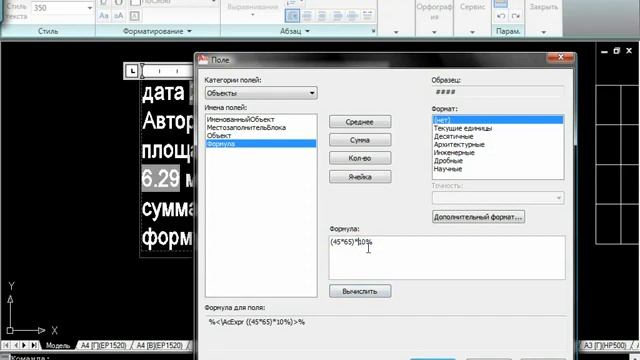Select Архитектурные format
This screenshot has height=360, width=640.
(x=498, y=144)
